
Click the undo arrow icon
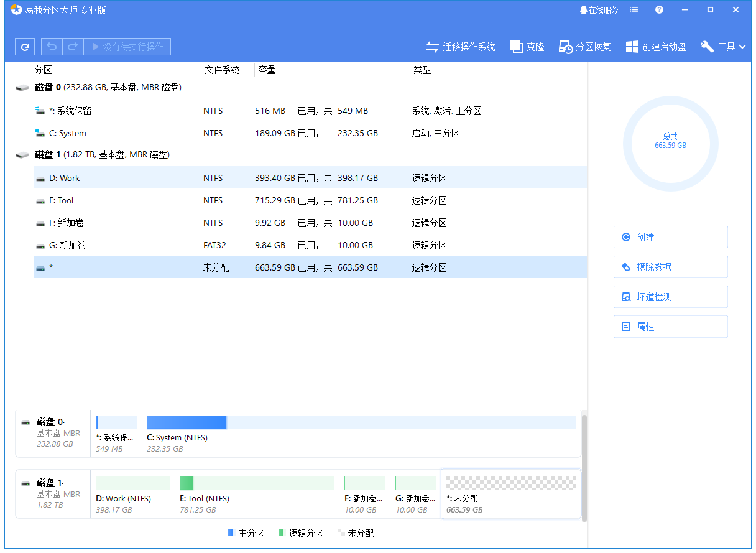[x=52, y=47]
